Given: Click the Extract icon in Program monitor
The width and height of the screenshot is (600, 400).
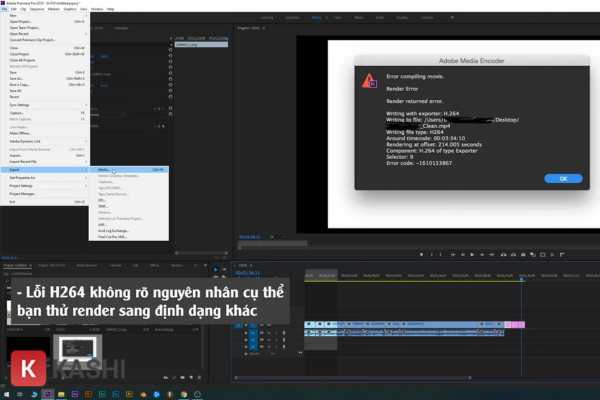Looking at the screenshot, I should (513, 255).
